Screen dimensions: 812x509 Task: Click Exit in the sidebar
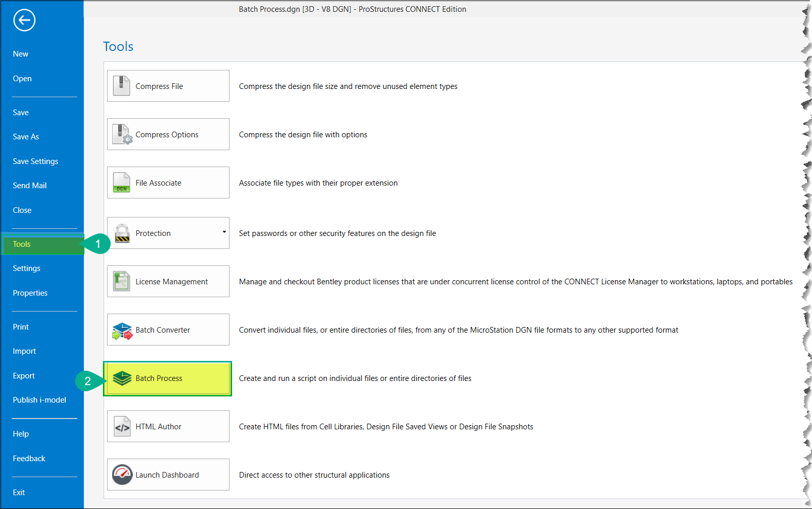coord(19,493)
